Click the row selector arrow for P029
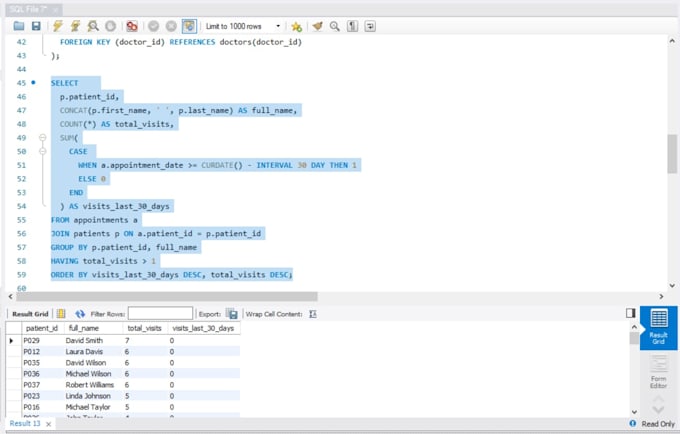Viewport: 680px width, 434px height. tap(12, 340)
